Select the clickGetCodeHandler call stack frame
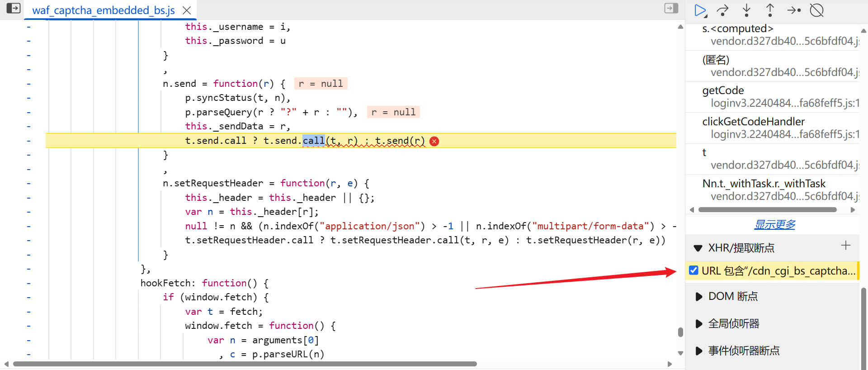This screenshot has height=370, width=868. 772,128
